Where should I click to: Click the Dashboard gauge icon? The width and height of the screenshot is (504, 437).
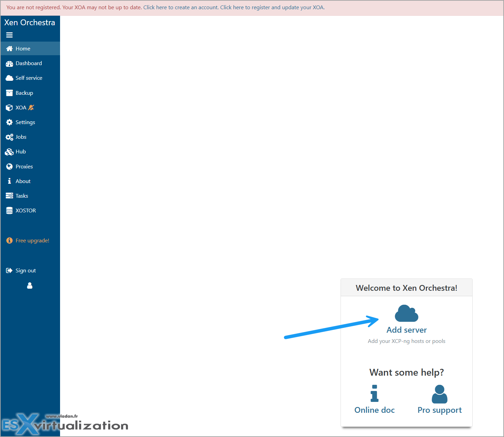pyautogui.click(x=10, y=63)
